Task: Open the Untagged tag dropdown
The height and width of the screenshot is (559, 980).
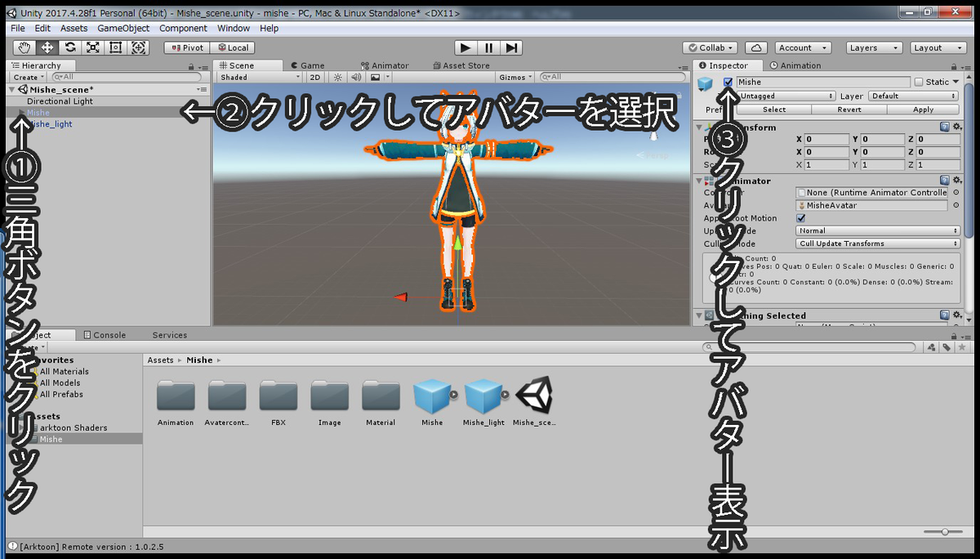Action: click(786, 96)
